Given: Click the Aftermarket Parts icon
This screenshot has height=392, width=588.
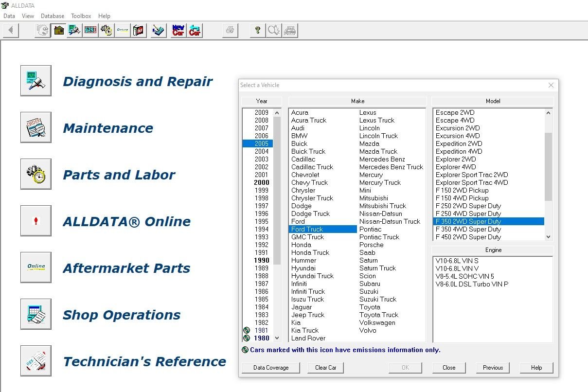Looking at the screenshot, I should [36, 267].
